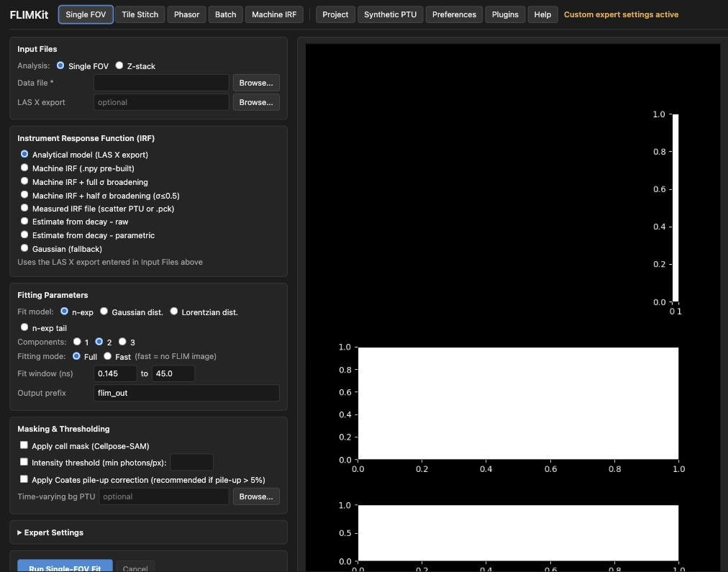Open the Machine IRF tab
The height and width of the screenshot is (572, 728).
274,14
